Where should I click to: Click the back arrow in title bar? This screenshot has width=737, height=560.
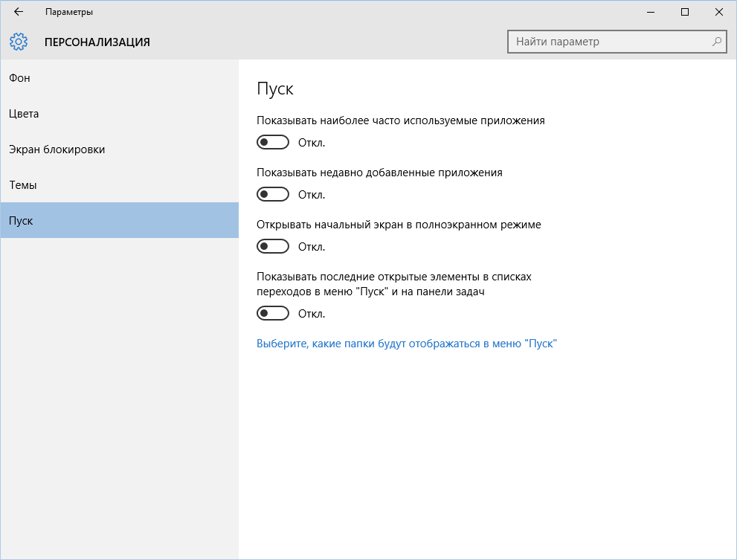point(19,12)
